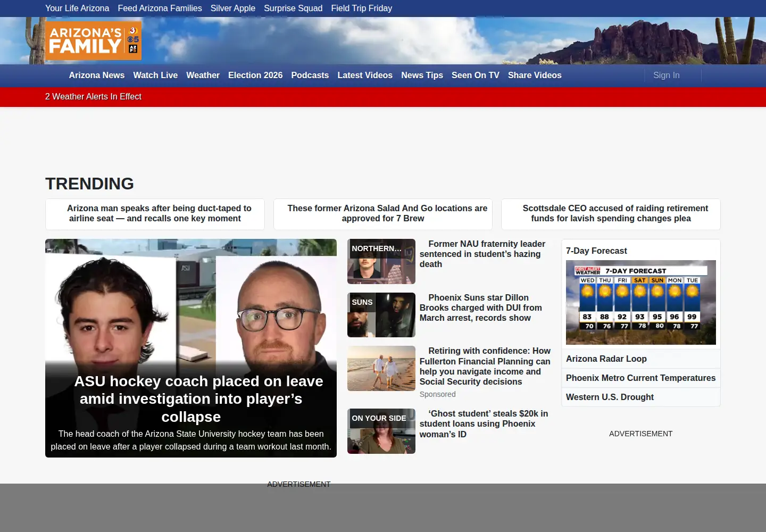
Task: Open the 7-day forecast weather graphic
Action: pyautogui.click(x=641, y=303)
